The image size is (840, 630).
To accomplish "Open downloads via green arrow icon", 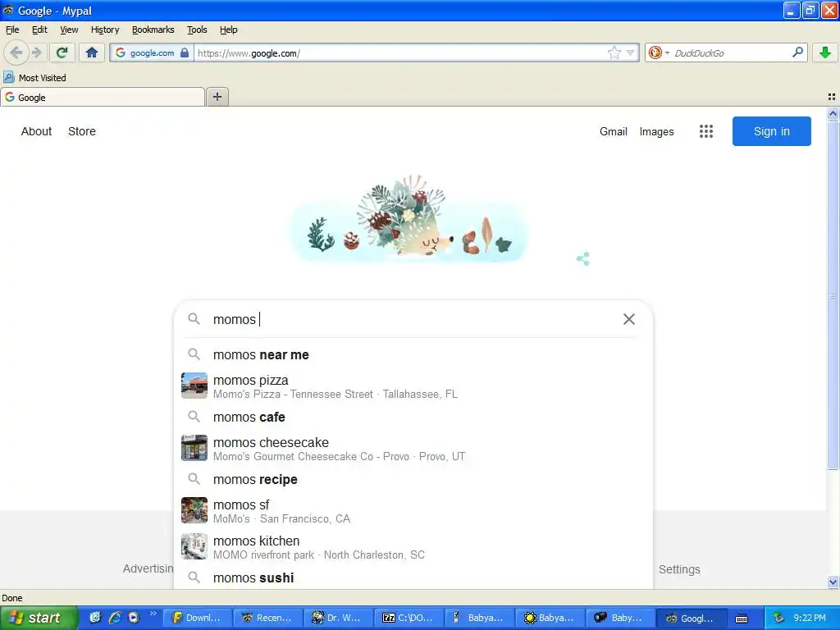I will [x=825, y=52].
